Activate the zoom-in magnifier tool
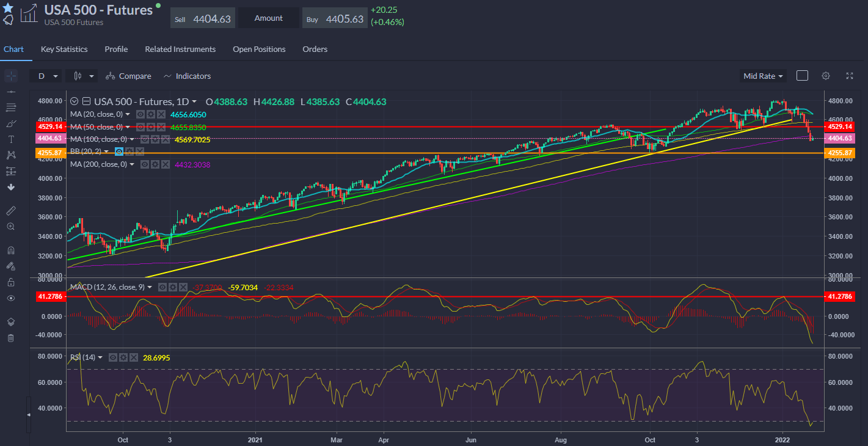 click(10, 227)
